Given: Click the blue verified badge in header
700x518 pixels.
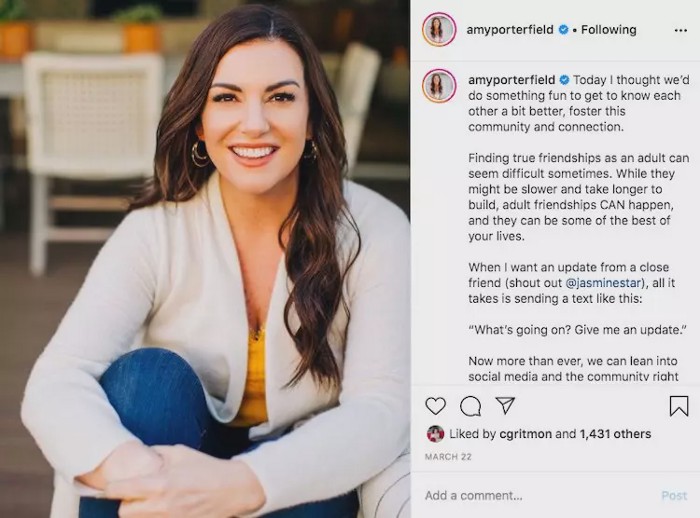Looking at the screenshot, I should (x=564, y=30).
